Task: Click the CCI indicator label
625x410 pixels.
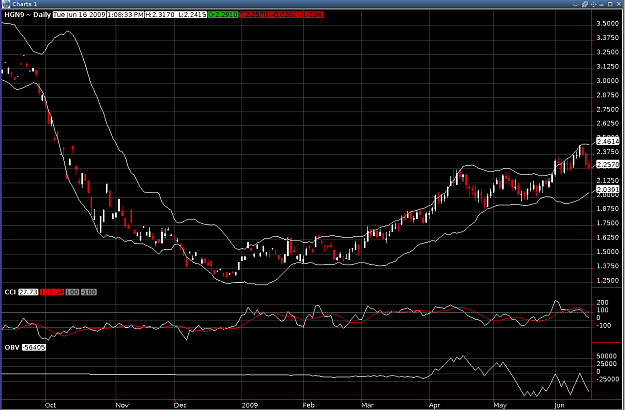Action: click(x=10, y=292)
